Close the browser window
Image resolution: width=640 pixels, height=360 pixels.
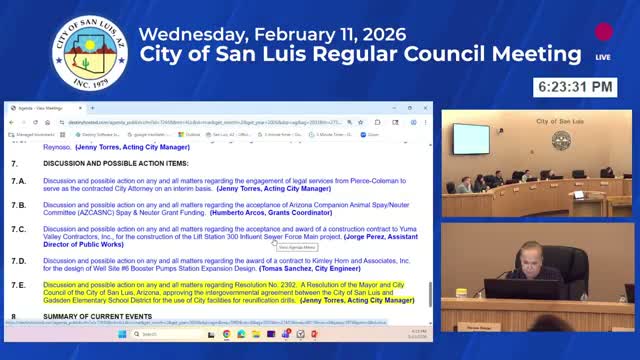tap(425, 108)
